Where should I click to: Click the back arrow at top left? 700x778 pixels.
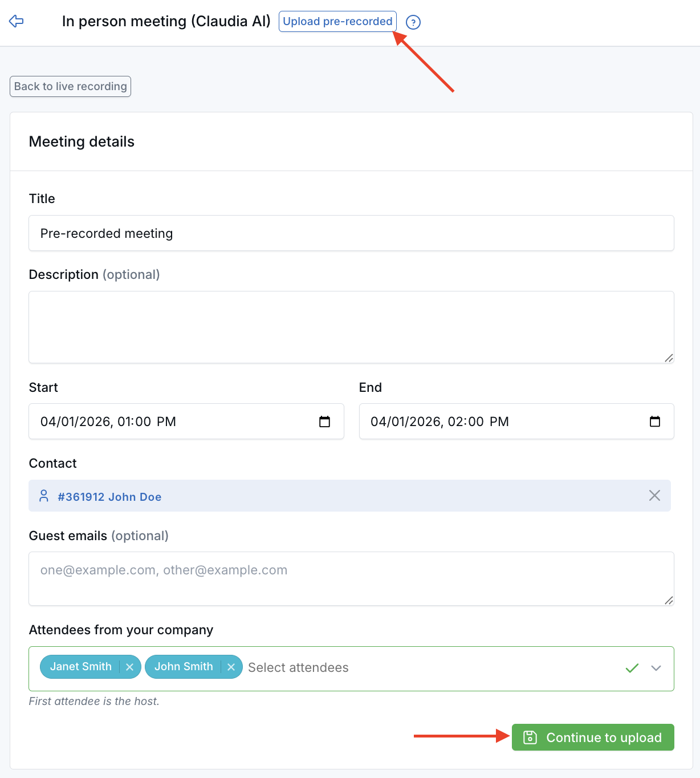[16, 21]
